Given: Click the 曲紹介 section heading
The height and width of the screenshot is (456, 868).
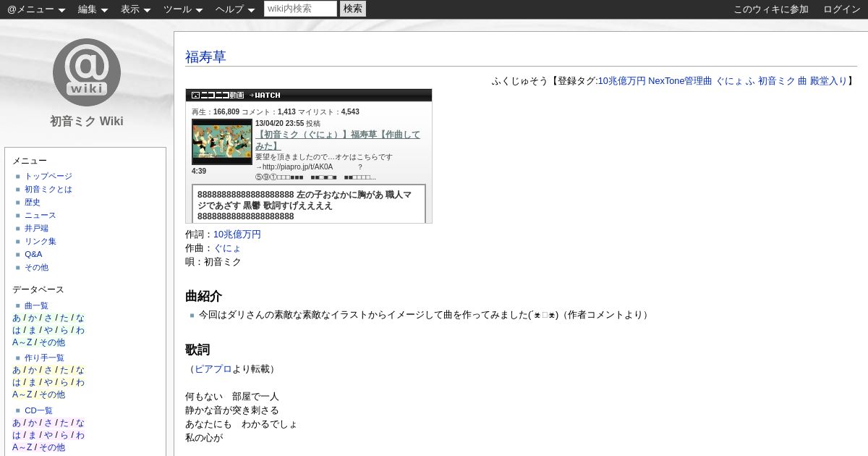Looking at the screenshot, I should point(203,296).
